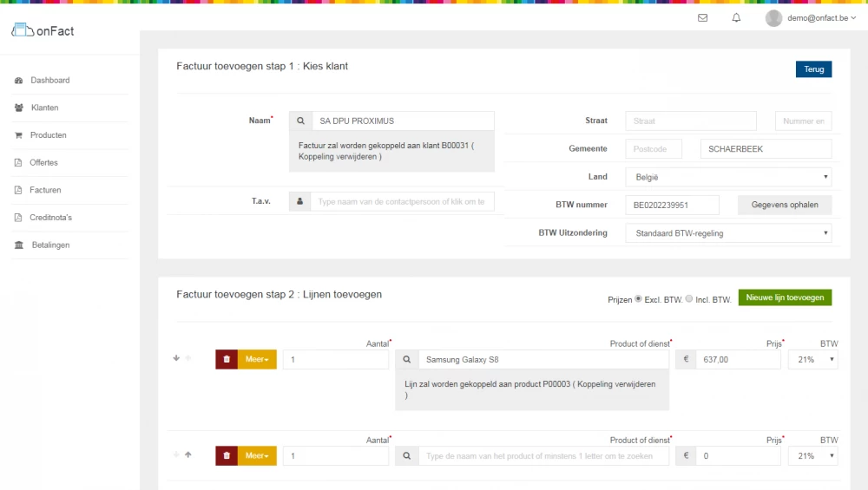Click Nieuwe lijn toevoegen button
This screenshot has width=868, height=490.
pyautogui.click(x=785, y=297)
